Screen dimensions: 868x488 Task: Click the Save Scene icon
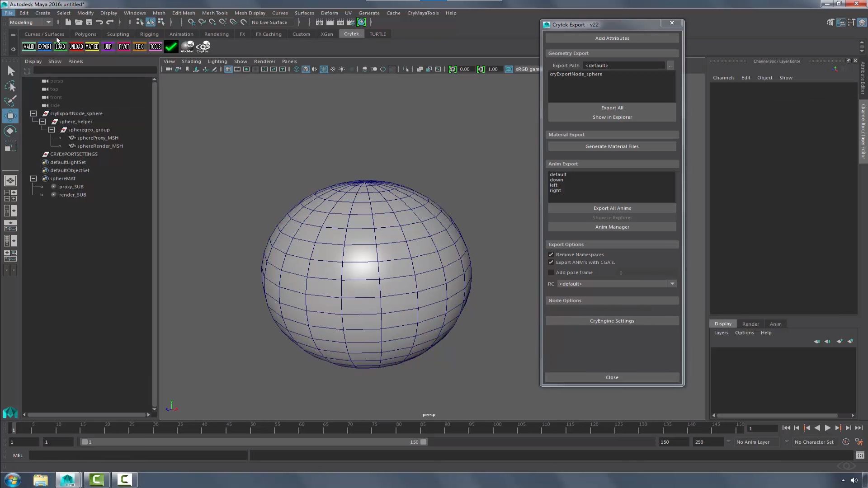point(89,22)
